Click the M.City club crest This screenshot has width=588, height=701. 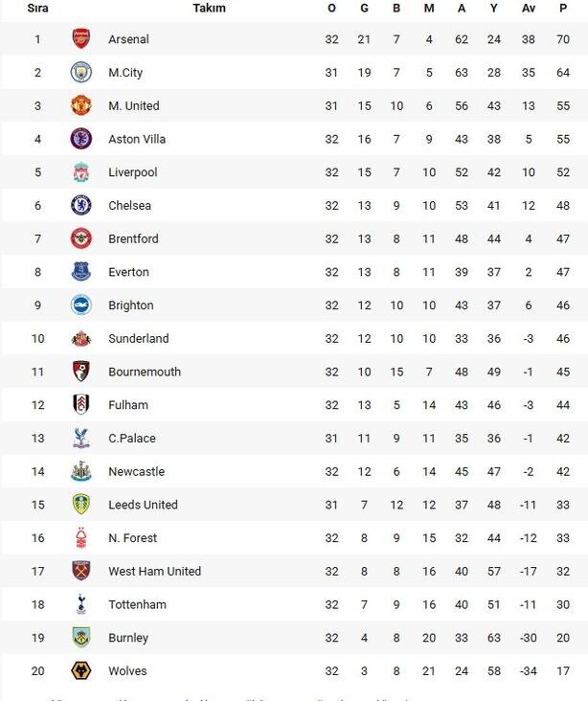81,73
